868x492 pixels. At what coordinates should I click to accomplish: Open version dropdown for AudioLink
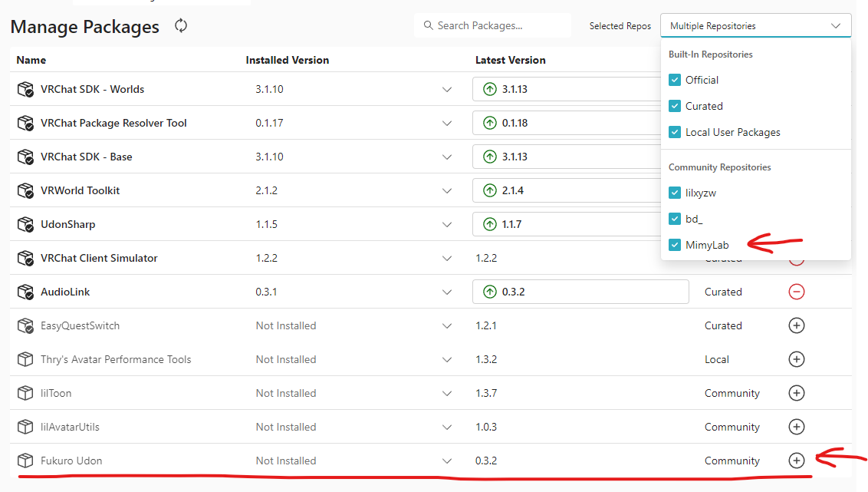pos(447,292)
